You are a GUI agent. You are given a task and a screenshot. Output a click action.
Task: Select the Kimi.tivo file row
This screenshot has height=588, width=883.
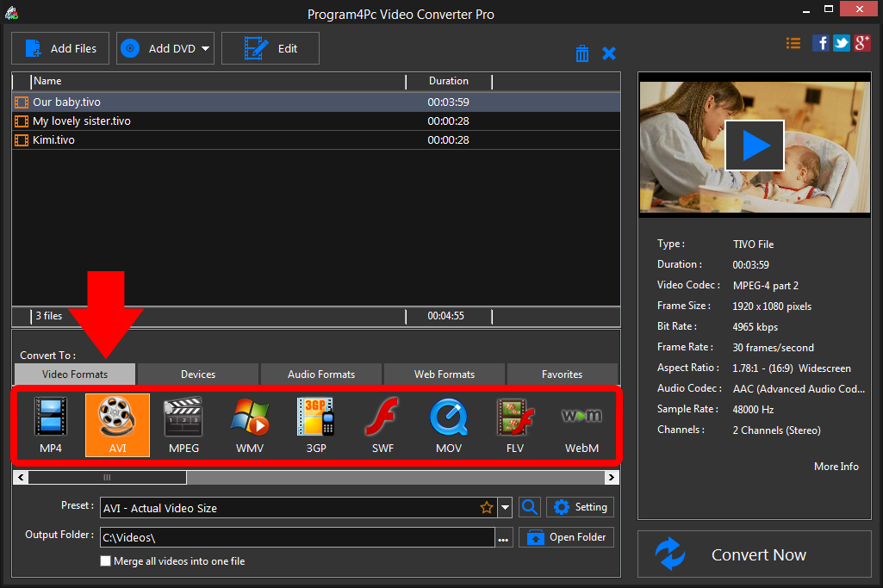(316, 140)
